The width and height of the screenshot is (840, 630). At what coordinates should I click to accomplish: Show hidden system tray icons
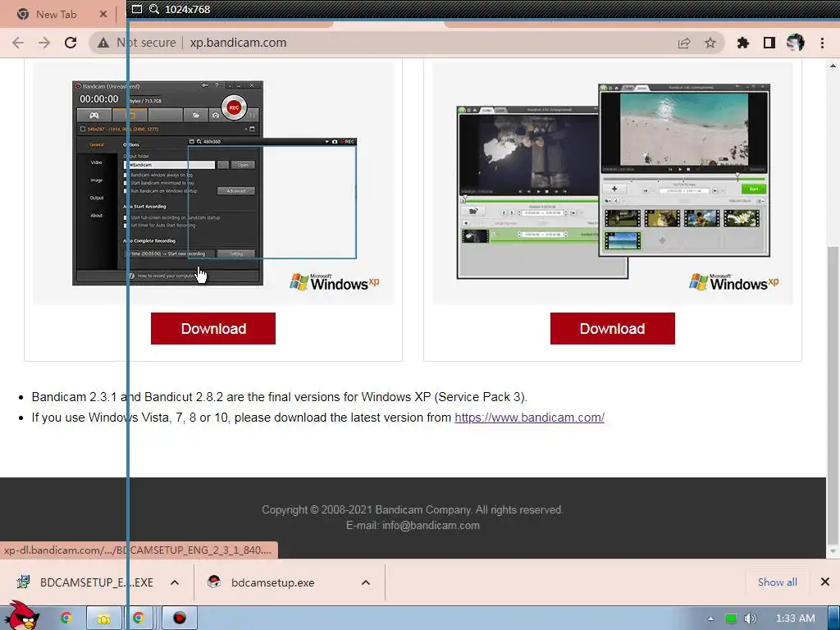[x=710, y=619]
